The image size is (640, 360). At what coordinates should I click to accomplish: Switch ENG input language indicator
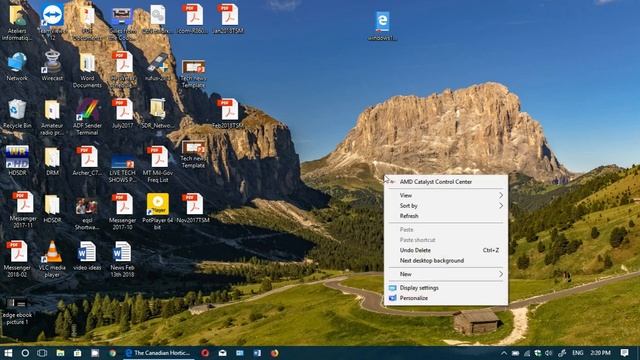tap(578, 353)
